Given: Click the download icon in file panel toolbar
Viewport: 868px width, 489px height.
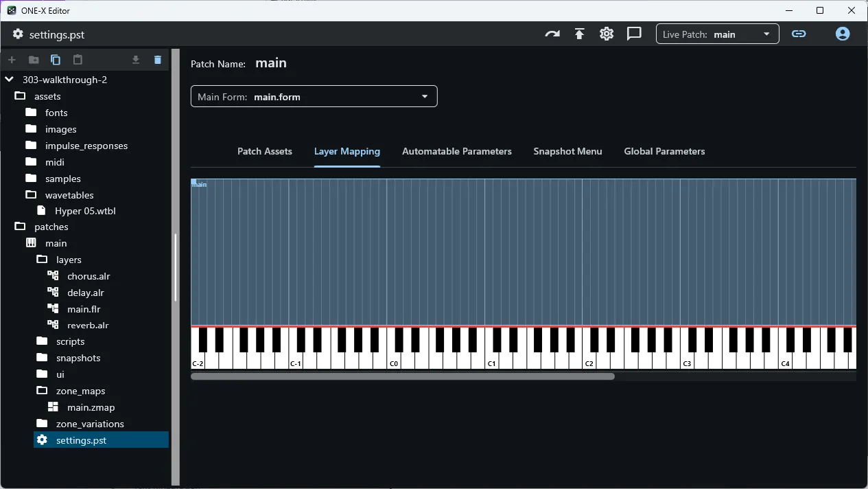Looking at the screenshot, I should tap(136, 60).
